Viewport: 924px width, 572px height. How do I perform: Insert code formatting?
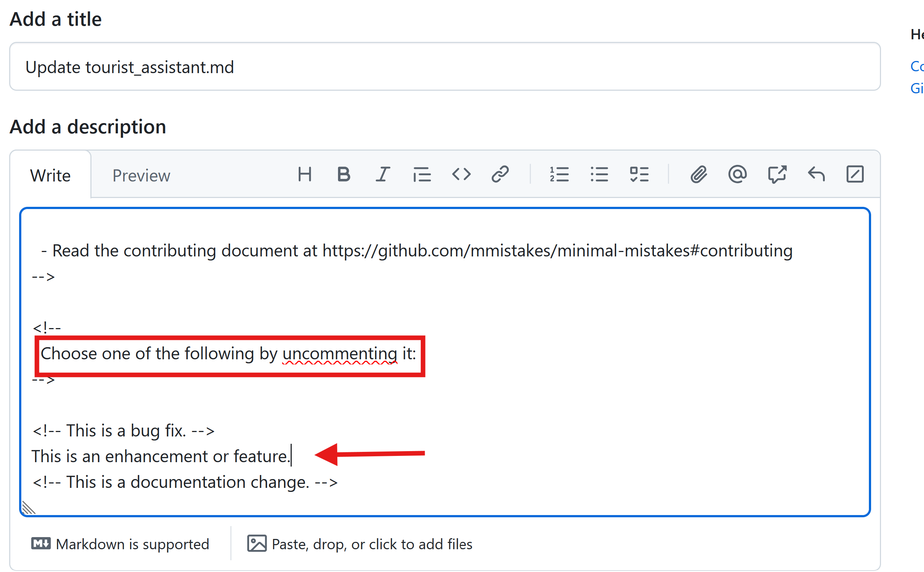[x=461, y=175]
